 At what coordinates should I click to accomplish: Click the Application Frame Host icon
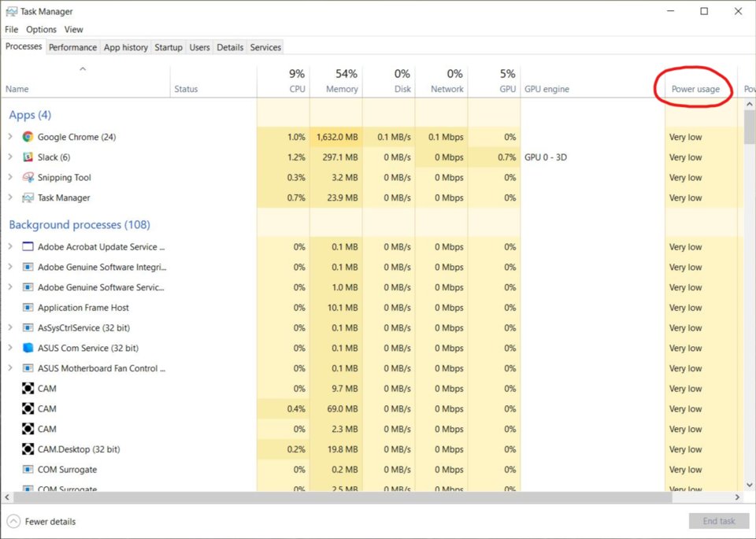[x=28, y=308]
